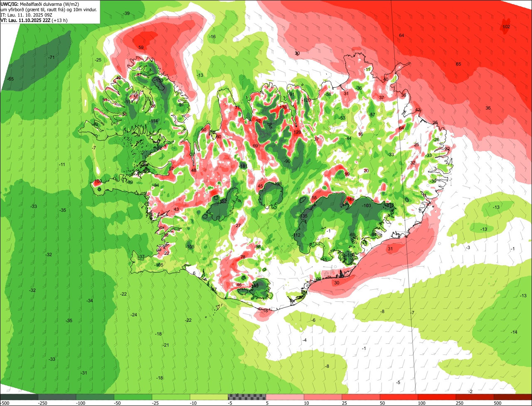Click the title line 'UWC/IG: Meðalflæði dulvarma (W/m2)'
This screenshot has height=406, width=532.
40,4
